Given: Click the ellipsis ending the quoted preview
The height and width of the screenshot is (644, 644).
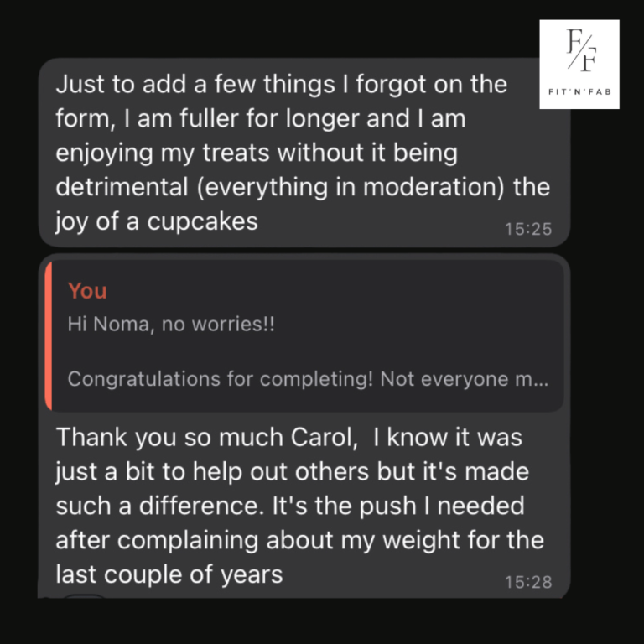Looking at the screenshot, I should coord(542,379).
